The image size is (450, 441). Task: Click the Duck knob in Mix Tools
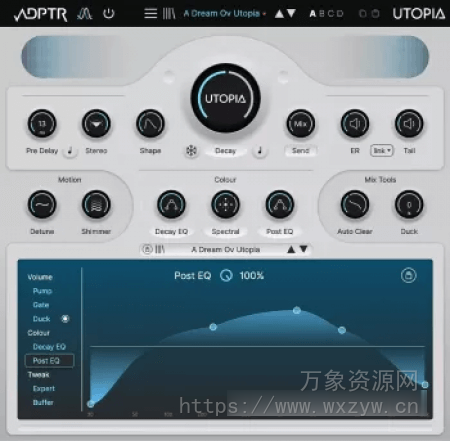[x=409, y=204]
